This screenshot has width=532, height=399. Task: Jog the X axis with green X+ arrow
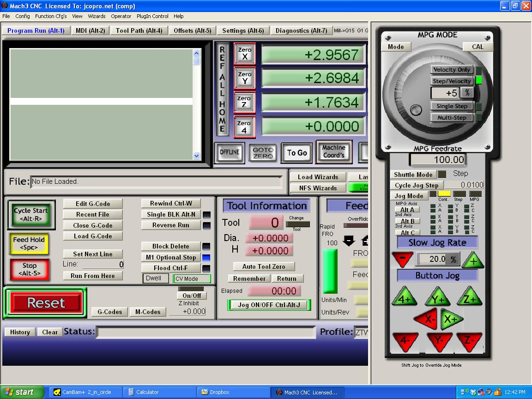pyautogui.click(x=451, y=320)
